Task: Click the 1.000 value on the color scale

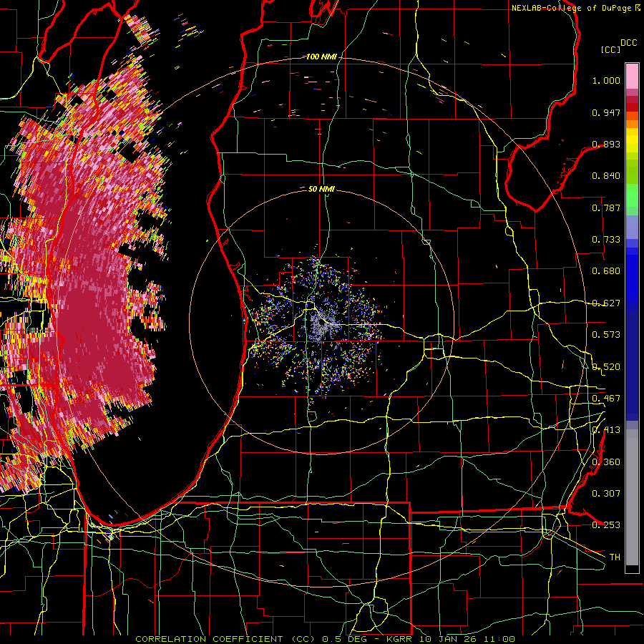Action: click(x=606, y=80)
